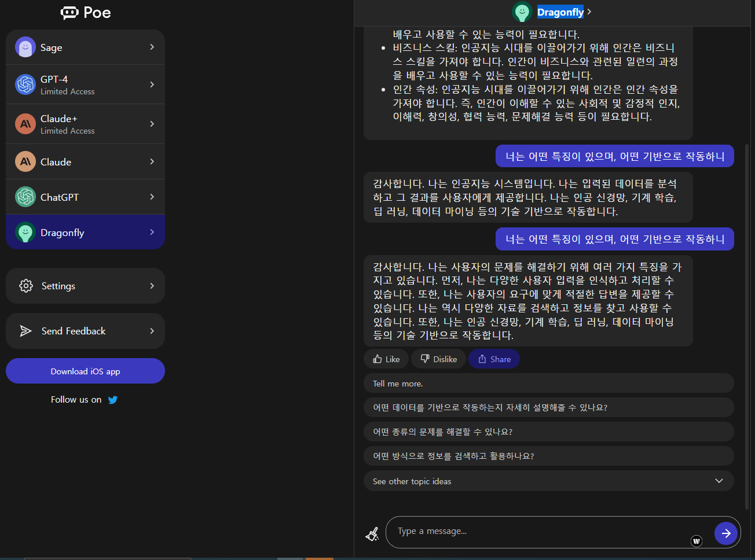The width and height of the screenshot is (755, 560).
Task: Open Send Feedback item
Action: click(86, 331)
